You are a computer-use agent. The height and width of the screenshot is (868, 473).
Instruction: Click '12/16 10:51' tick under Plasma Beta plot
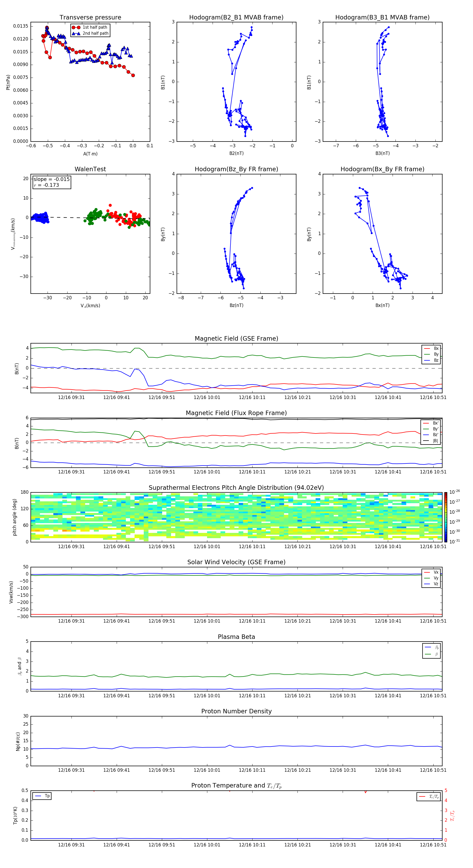[433, 696]
